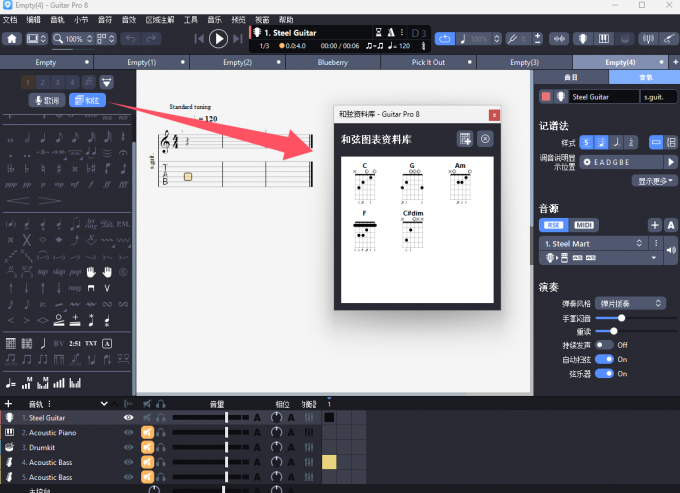
Task: Click the add sound plus button
Action: [654, 225]
